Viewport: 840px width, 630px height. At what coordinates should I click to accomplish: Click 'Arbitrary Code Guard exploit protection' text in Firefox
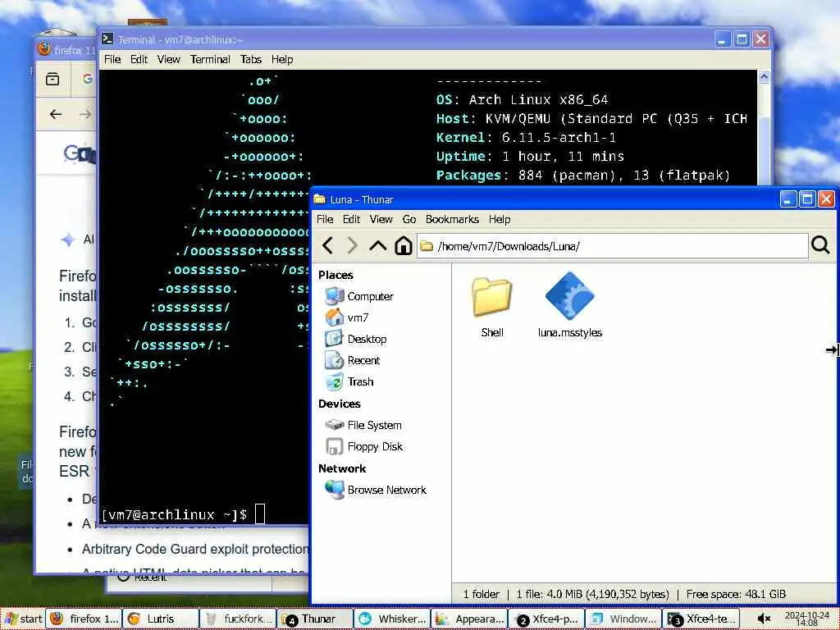tap(195, 549)
